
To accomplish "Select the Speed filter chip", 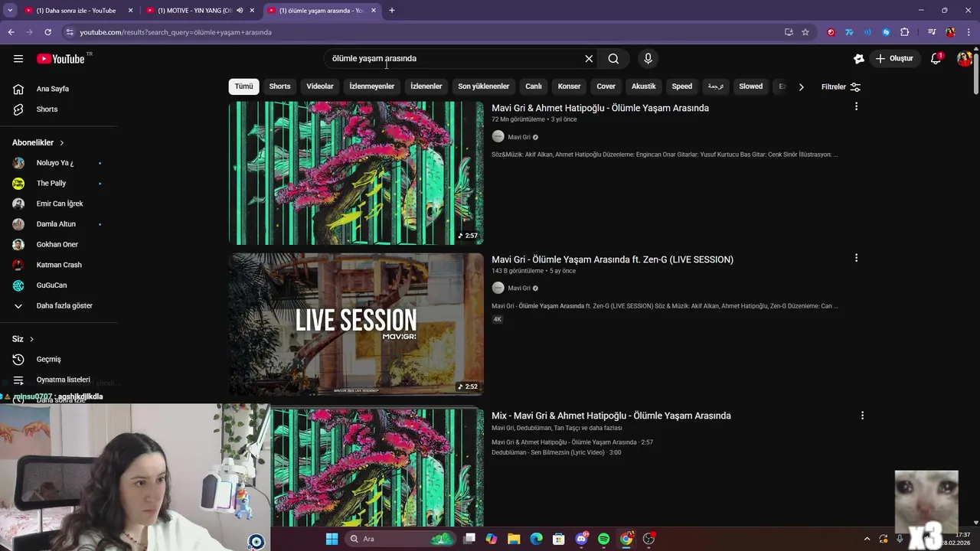I will pos(681,86).
